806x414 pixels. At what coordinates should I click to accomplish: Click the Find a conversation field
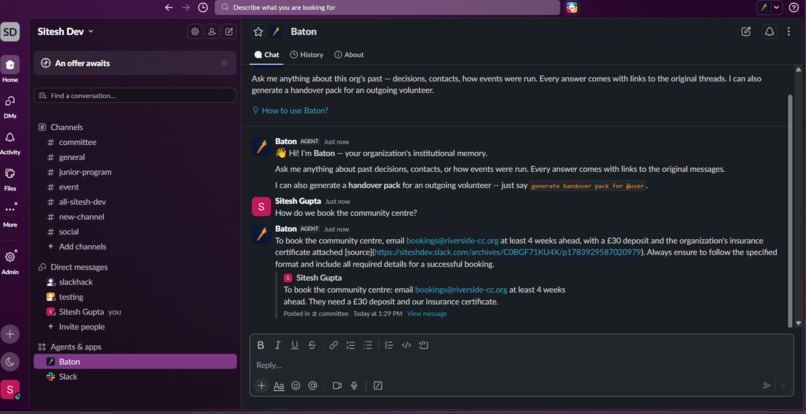pyautogui.click(x=135, y=96)
